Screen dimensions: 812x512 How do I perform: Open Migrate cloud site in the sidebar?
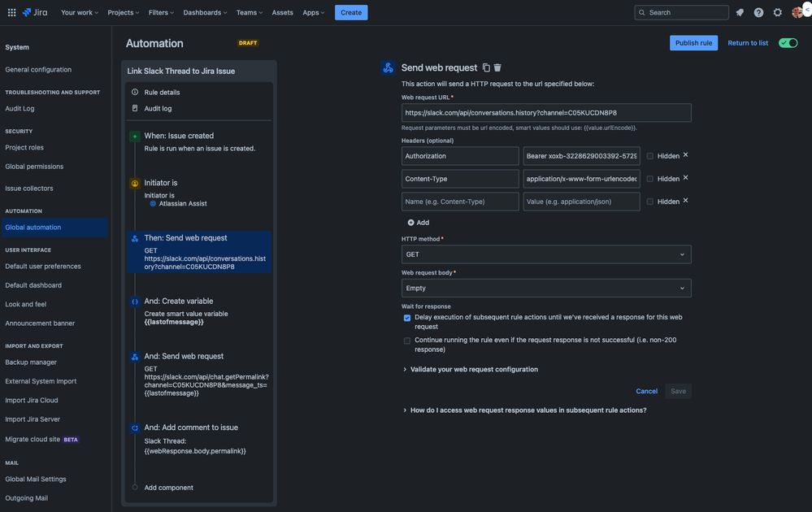(42, 439)
